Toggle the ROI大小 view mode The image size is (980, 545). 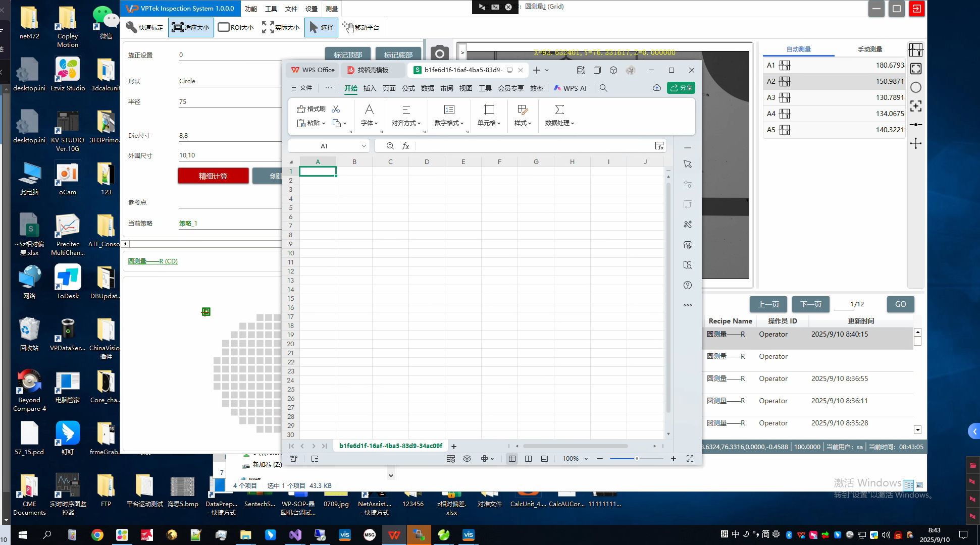pos(236,27)
